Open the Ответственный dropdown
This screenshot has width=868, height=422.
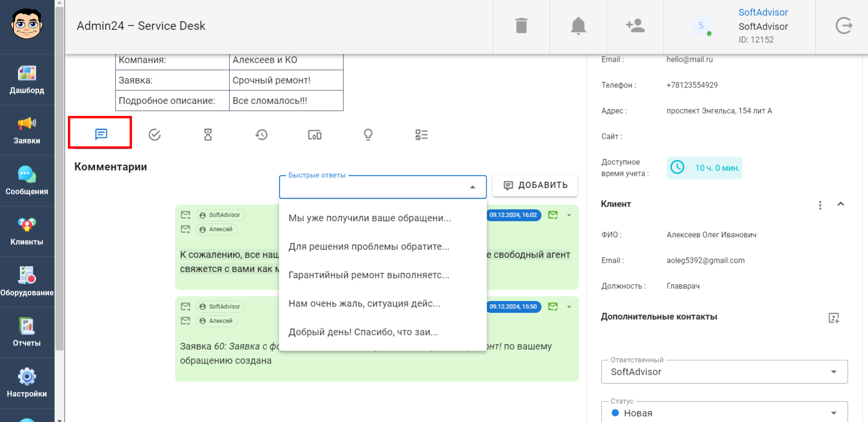point(724,372)
